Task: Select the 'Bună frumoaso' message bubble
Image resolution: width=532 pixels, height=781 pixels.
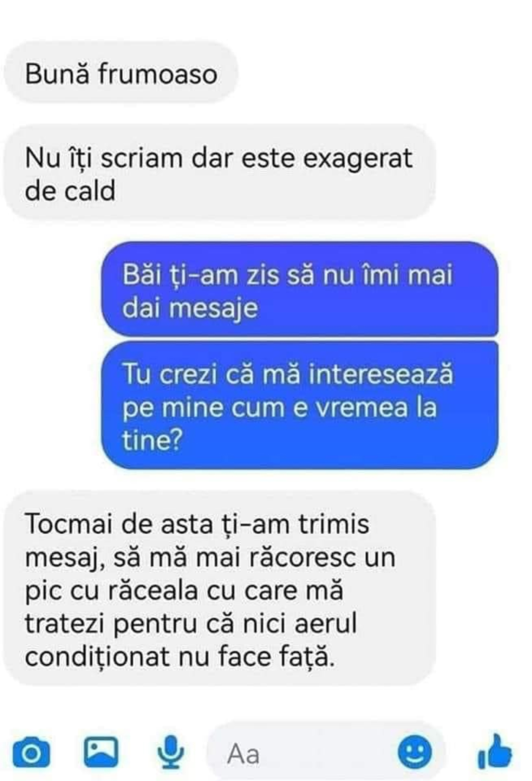Action: pyautogui.click(x=121, y=73)
